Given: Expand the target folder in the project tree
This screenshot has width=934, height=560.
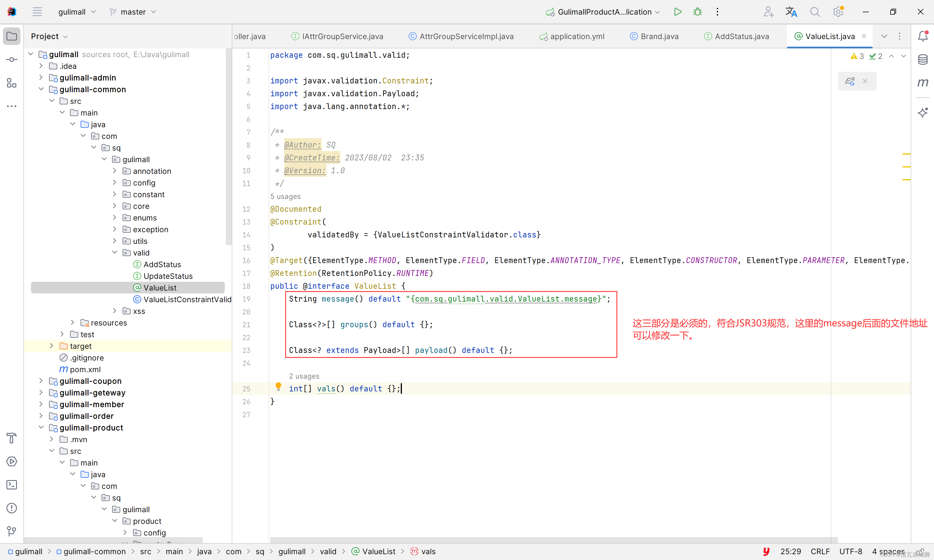Looking at the screenshot, I should coord(52,346).
